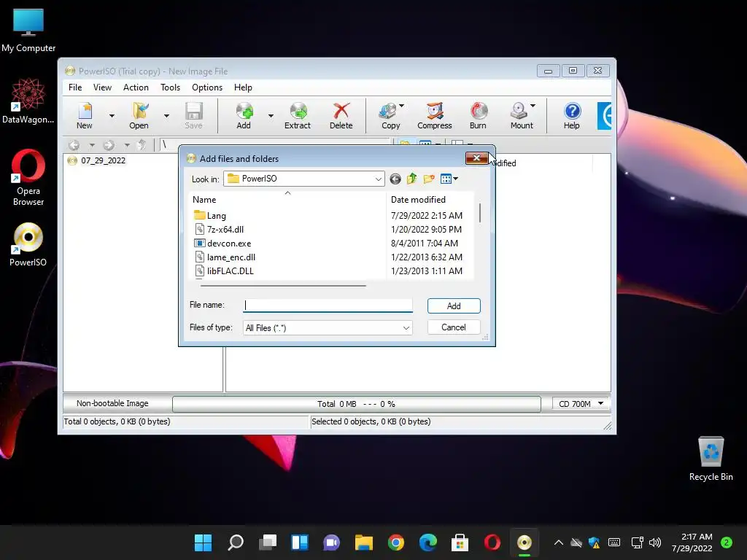Open the dropdown arrow beside New
The width and height of the screenshot is (747, 560).
[112, 116]
